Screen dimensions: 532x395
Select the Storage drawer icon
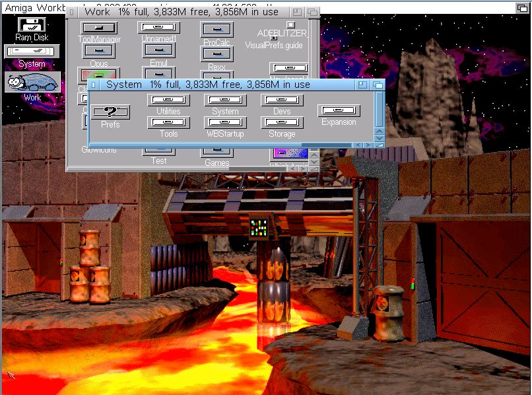(282, 122)
